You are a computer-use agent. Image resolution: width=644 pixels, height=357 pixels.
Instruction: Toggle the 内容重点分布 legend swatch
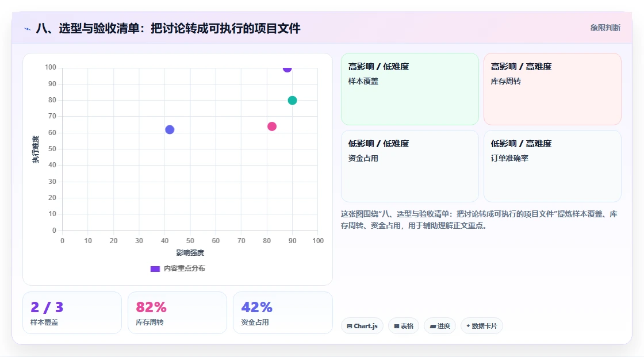(155, 268)
